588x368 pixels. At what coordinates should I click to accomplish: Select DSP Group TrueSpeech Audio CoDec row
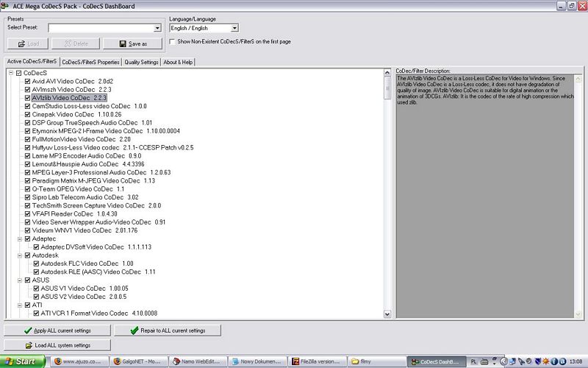tap(93, 123)
